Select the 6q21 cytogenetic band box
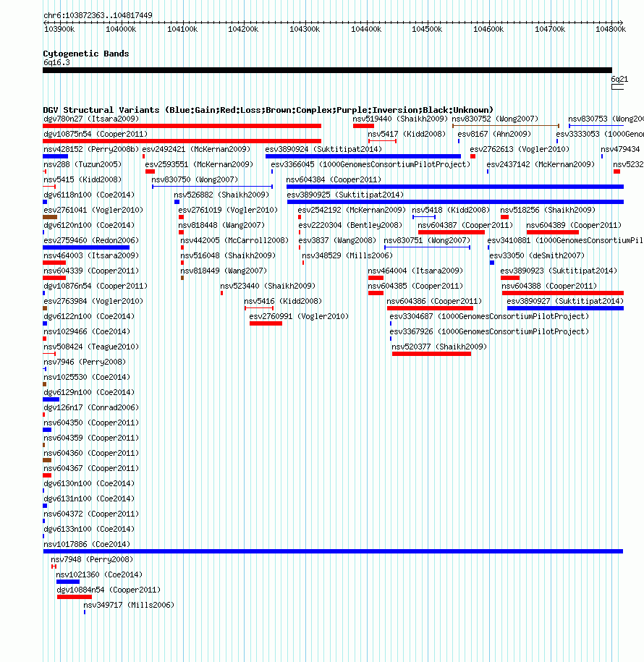 click(x=617, y=87)
